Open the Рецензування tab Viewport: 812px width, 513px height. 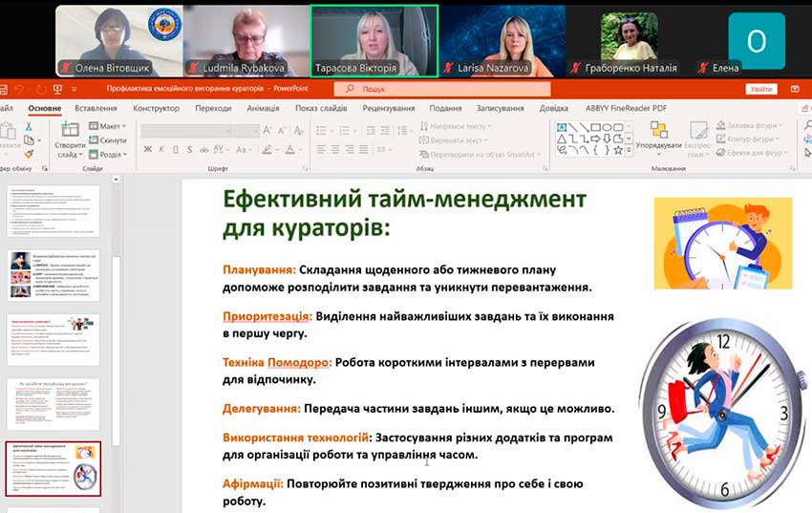point(389,108)
